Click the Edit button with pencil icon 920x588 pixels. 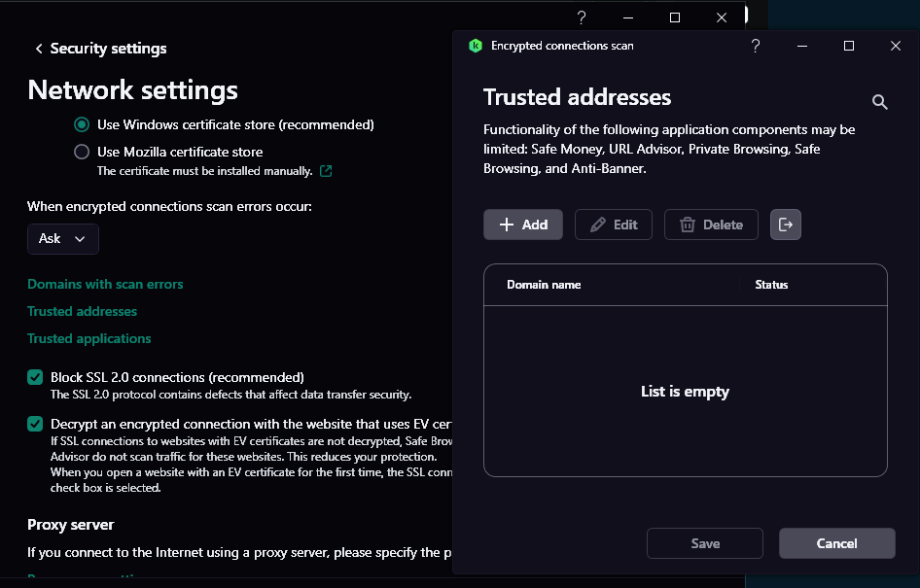(x=614, y=225)
